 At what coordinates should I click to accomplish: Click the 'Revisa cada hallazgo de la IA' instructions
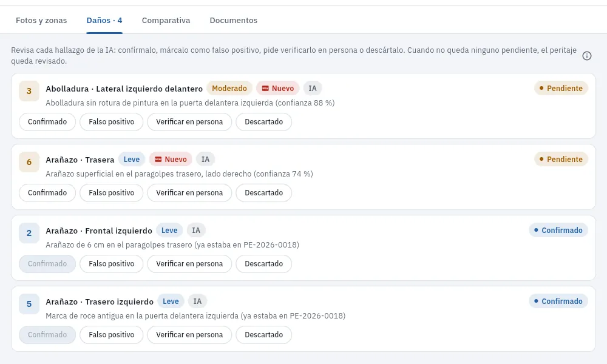[294, 56]
